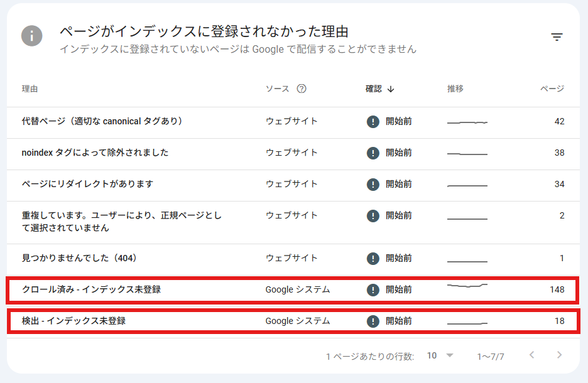The image size is (588, 383).
Task: Open the クロール済み - インデックス未登録 row
Action: [x=293, y=289]
